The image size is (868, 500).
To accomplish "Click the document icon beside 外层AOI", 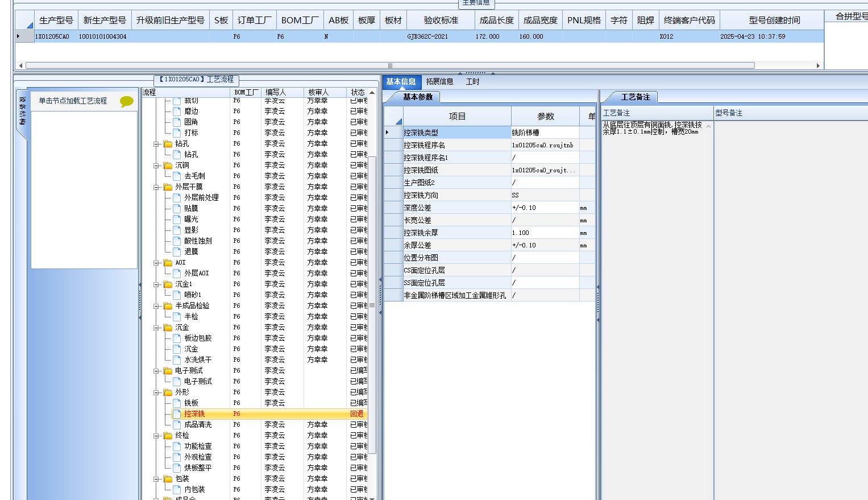I will [x=177, y=274].
